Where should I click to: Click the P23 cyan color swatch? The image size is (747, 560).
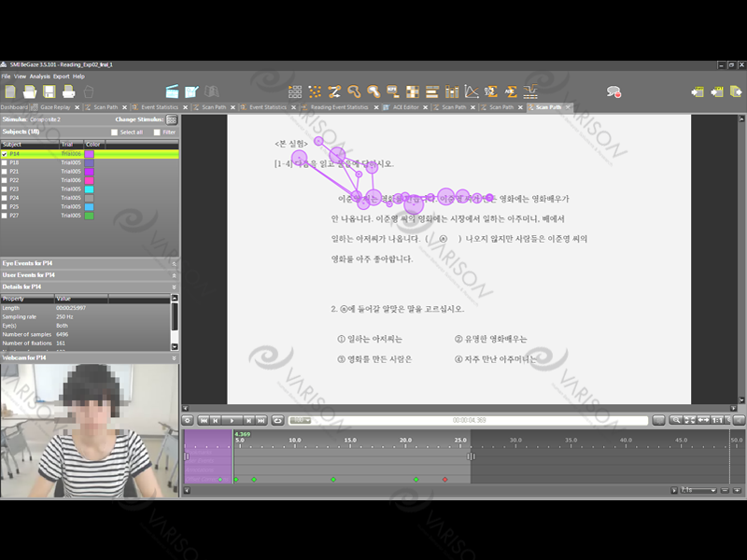(89, 189)
